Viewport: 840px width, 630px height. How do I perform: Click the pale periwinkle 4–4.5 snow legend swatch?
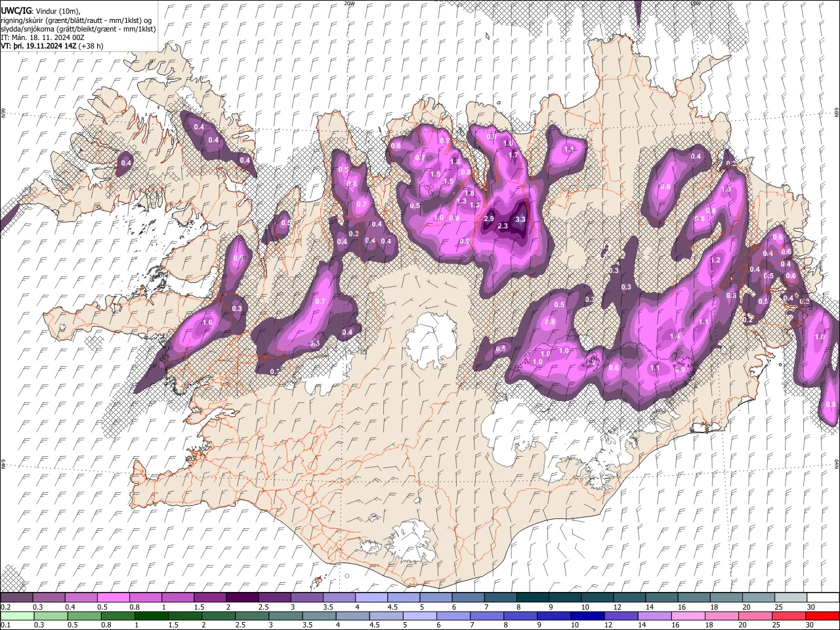pos(371,597)
